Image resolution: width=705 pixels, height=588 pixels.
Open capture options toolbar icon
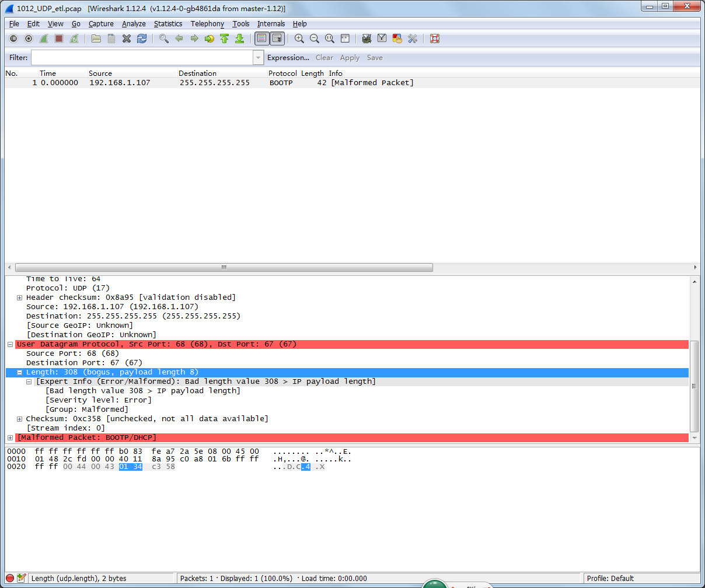tap(29, 38)
